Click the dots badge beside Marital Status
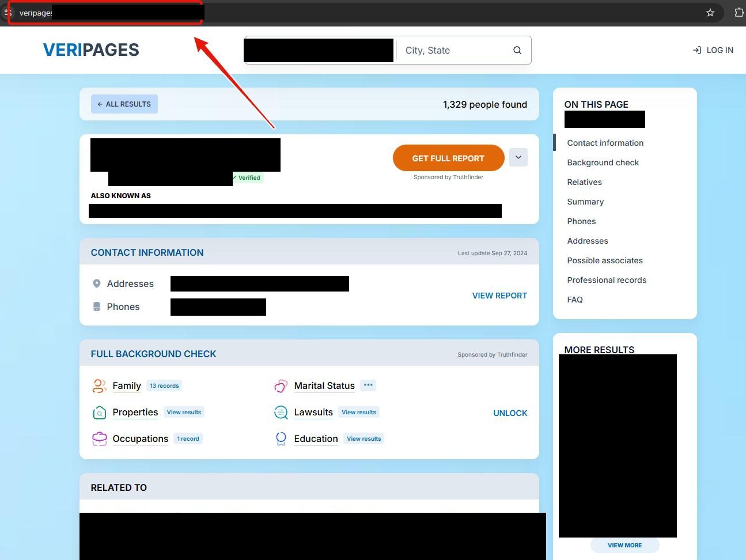 368,385
